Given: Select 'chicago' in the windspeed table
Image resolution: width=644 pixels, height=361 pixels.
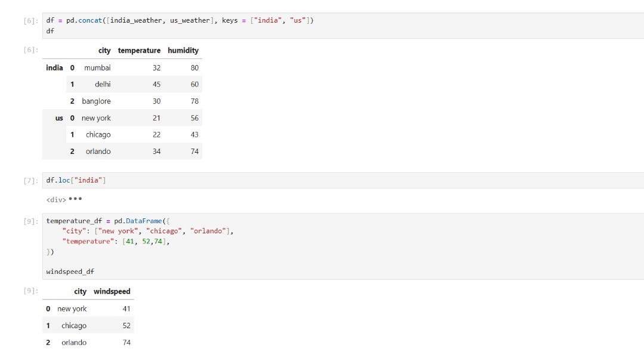Looking at the screenshot, I should click(x=74, y=326).
